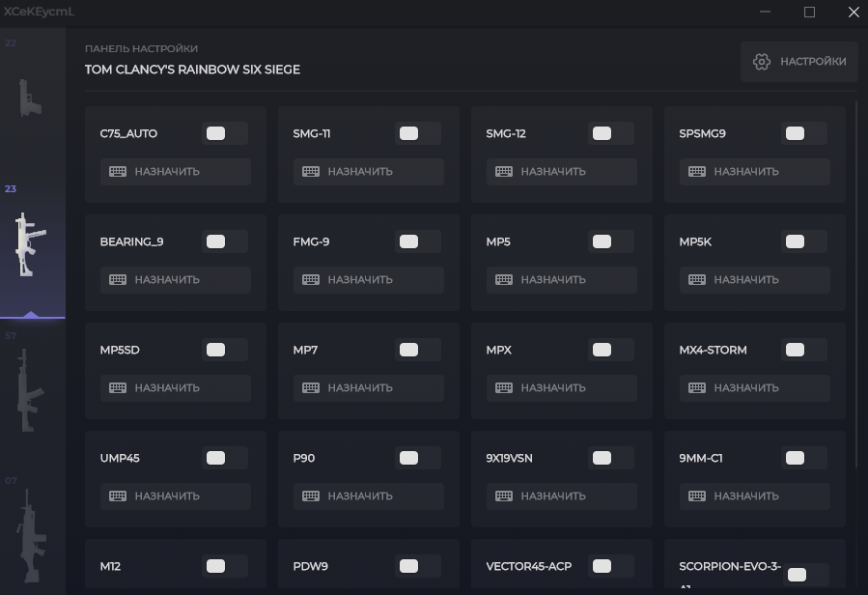
Task: Click the TOM CLANCY'S RAINBOW SIX SIEGE title
Action: (192, 70)
